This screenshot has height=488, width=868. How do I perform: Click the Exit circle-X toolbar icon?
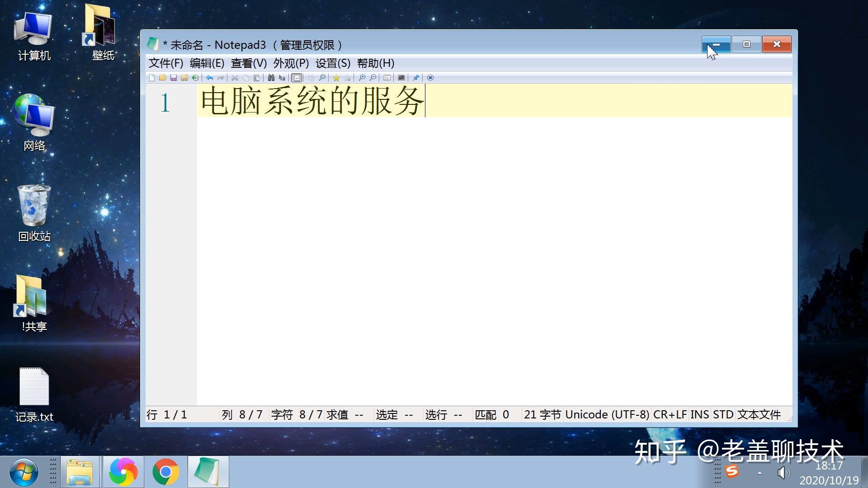coord(430,78)
